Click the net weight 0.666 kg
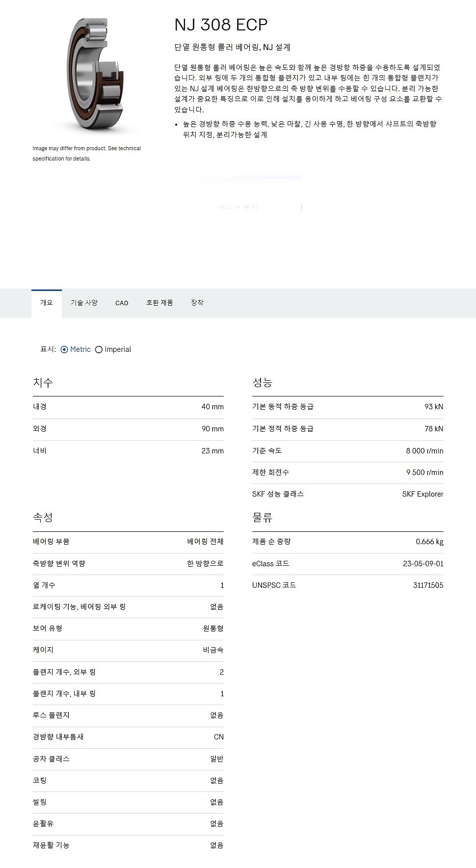This screenshot has width=476, height=868. point(429,542)
